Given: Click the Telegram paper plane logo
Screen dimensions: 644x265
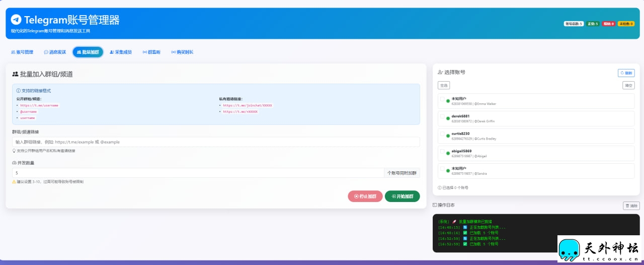Looking at the screenshot, I should pyautogui.click(x=16, y=20).
